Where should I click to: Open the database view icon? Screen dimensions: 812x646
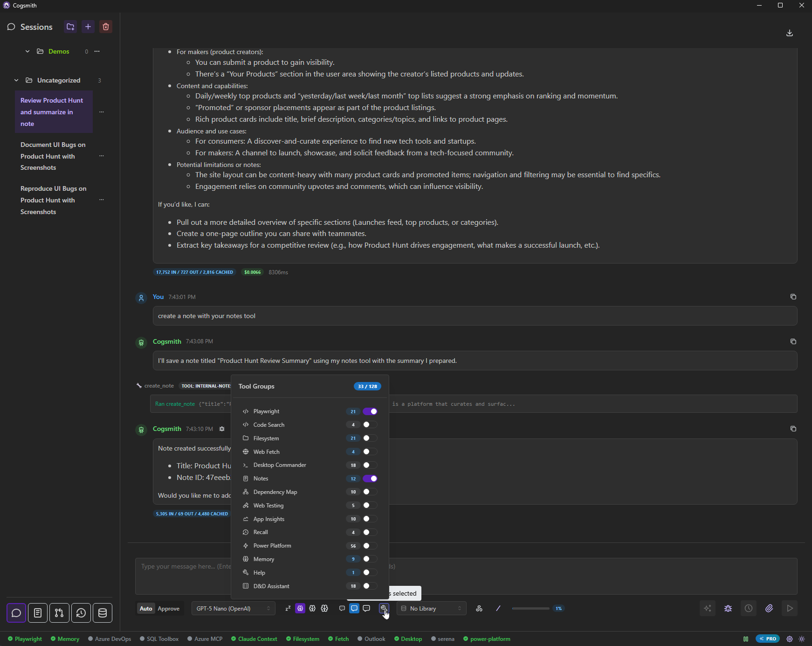(x=103, y=613)
